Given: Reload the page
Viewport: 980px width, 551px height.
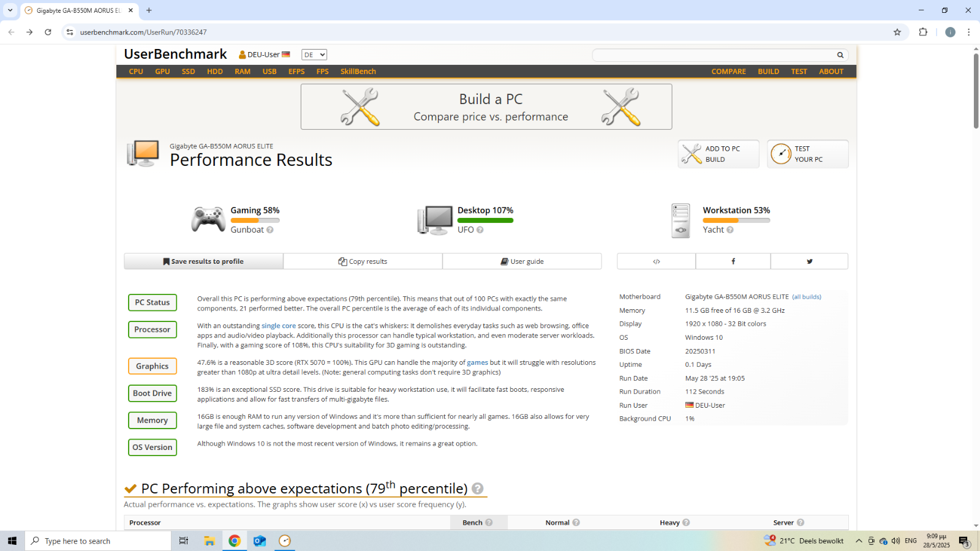Looking at the screenshot, I should 48,32.
